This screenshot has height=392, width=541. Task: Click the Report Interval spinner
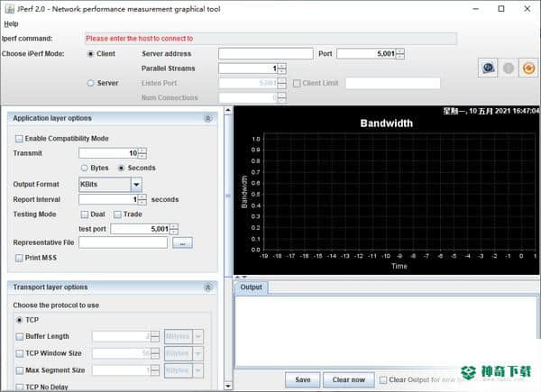coord(113,199)
